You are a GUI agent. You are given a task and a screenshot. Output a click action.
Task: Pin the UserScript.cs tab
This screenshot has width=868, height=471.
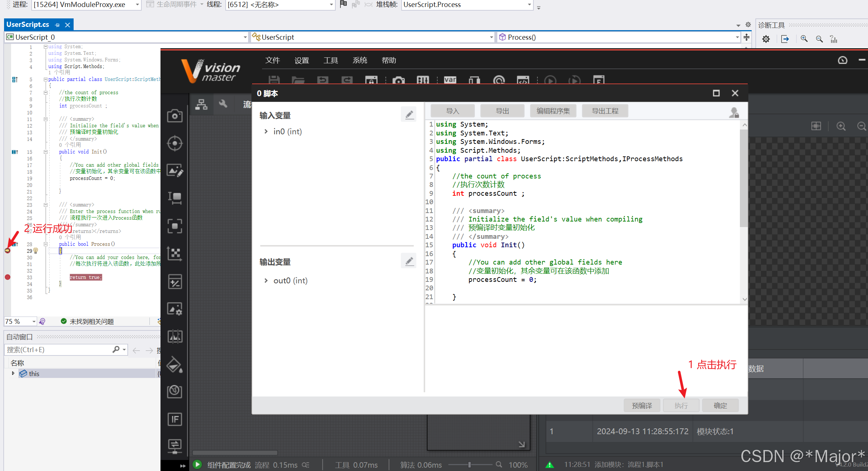57,25
